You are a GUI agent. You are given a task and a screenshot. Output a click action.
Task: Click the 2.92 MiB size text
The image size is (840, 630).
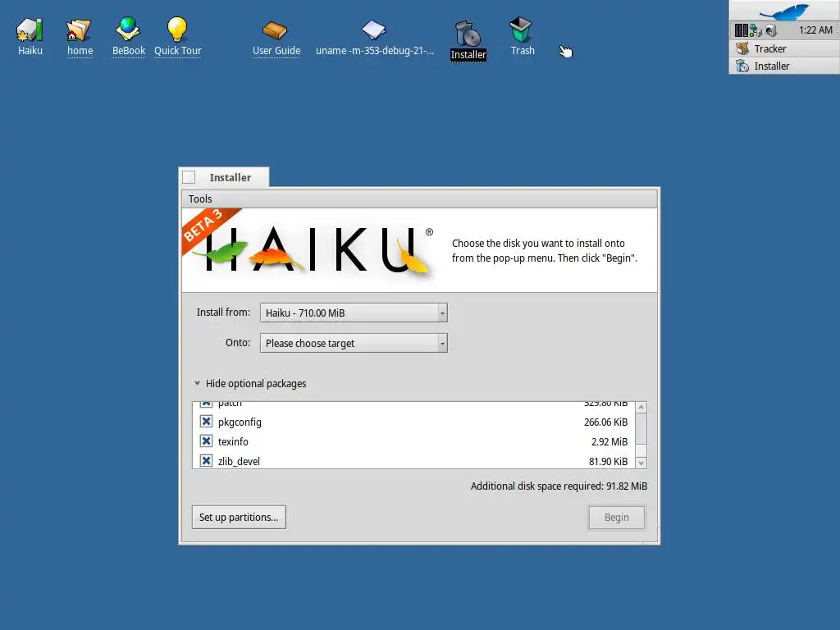[x=609, y=442]
